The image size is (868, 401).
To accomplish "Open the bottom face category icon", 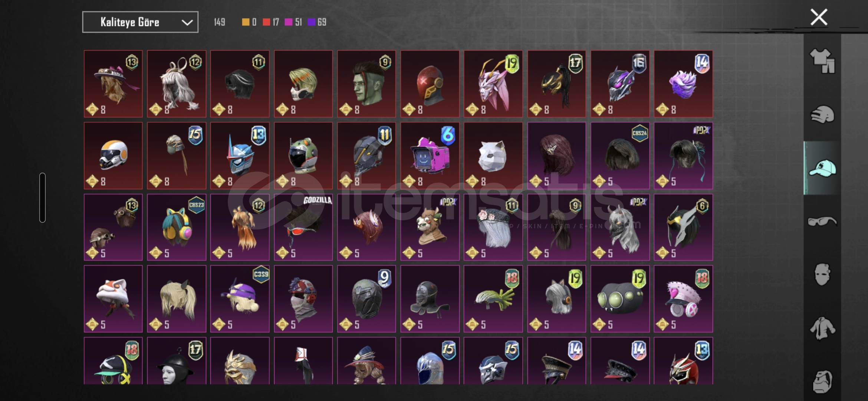I will tap(822, 381).
